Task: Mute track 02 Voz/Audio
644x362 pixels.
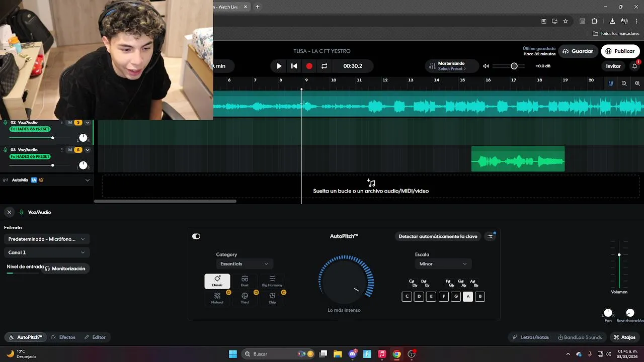Action: 70,122
